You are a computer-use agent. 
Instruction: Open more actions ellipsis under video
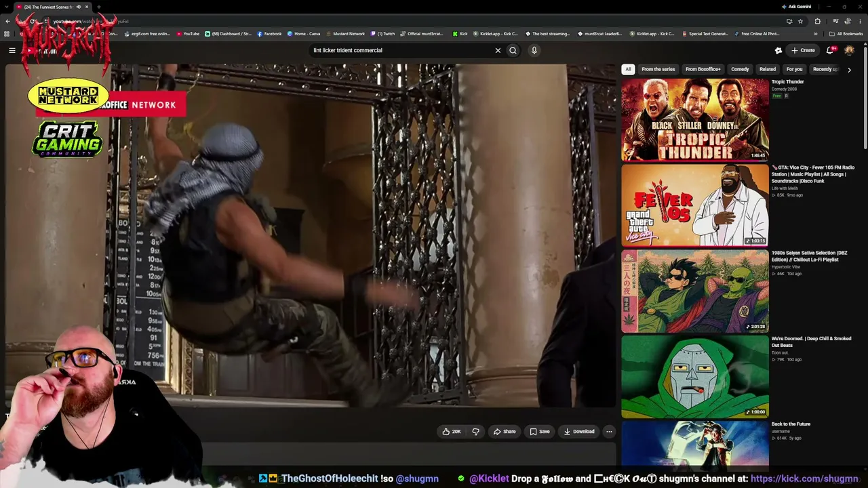(609, 432)
